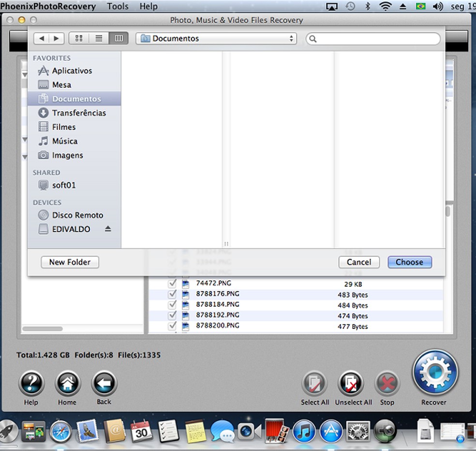Open iTunes from the Dock
The width and height of the screenshot is (476, 451).
(304, 432)
